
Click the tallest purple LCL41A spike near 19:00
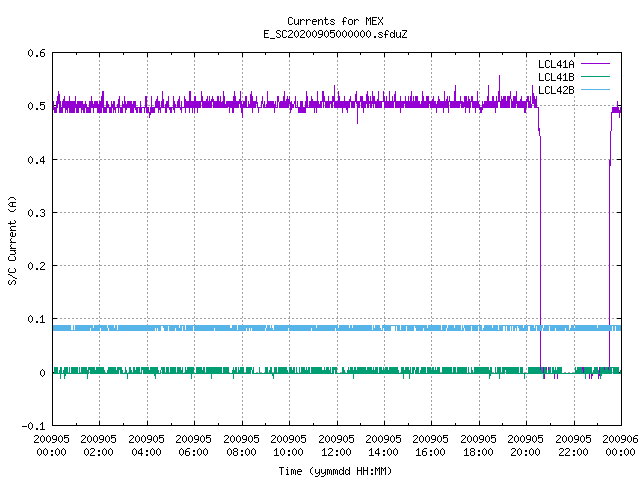(499, 86)
